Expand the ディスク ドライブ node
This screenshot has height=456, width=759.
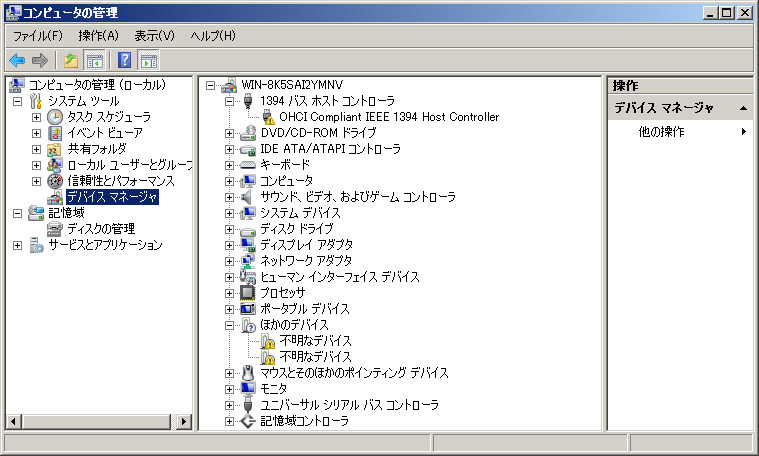click(x=229, y=229)
